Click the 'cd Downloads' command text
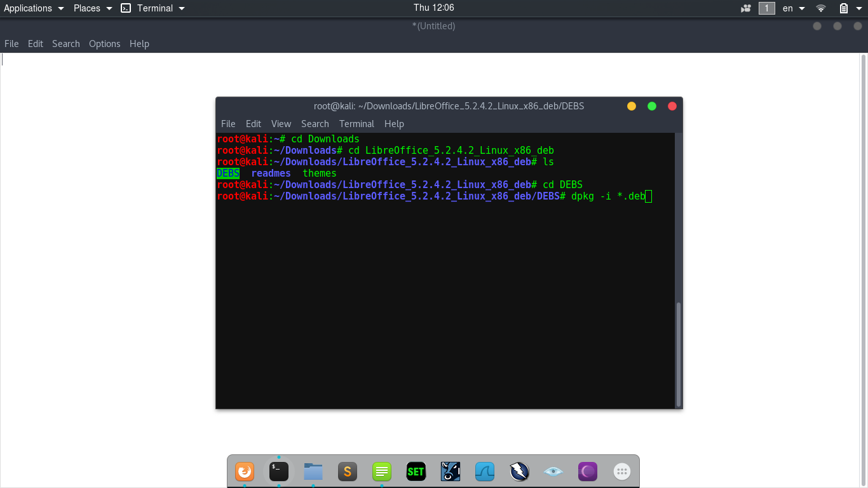Screen dimensions: 868x488 [325, 139]
